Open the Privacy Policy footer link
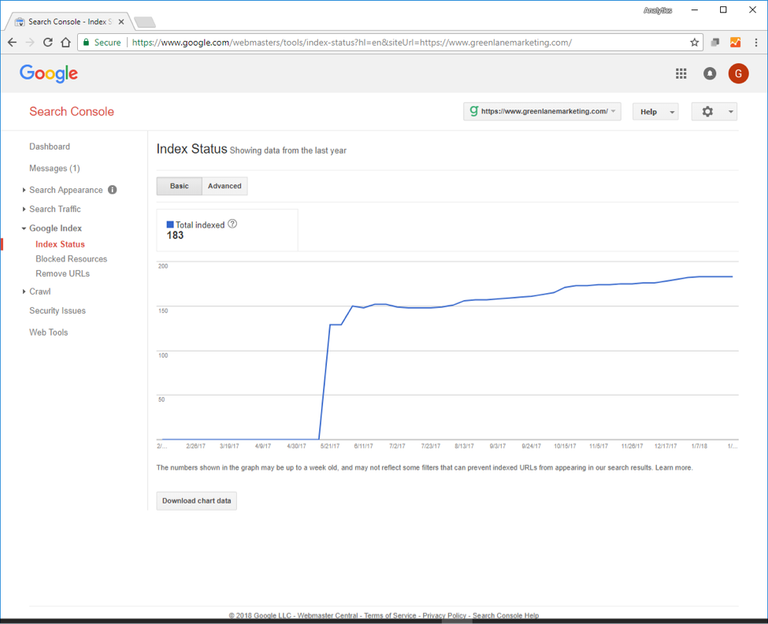Screen dimensions: 768x624 point(444,615)
